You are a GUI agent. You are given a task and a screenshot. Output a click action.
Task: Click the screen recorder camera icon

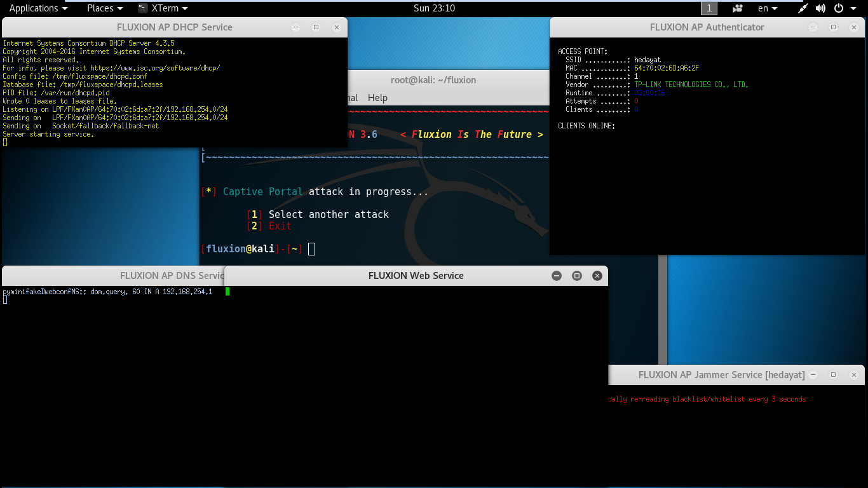point(738,8)
